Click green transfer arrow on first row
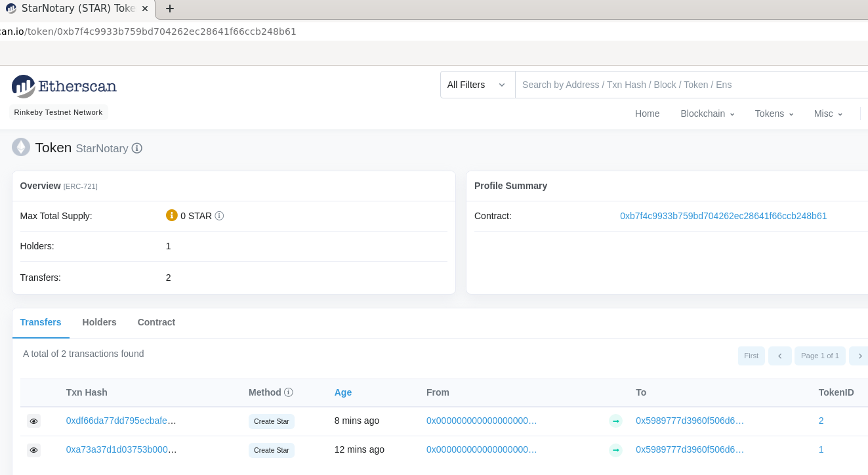 [x=615, y=421]
